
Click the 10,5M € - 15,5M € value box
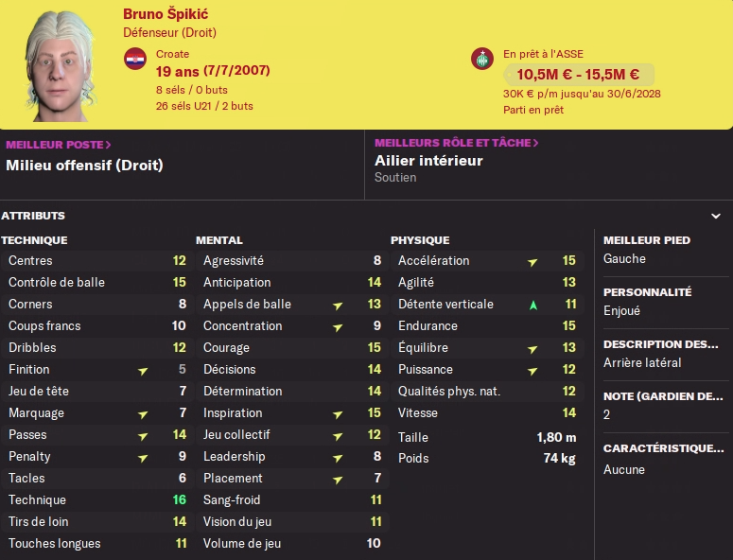pos(578,75)
